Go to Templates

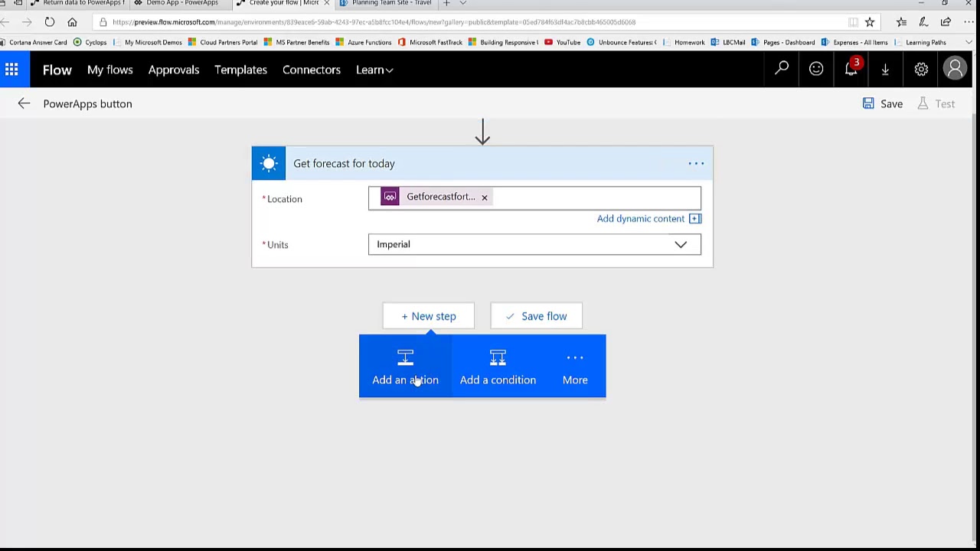[240, 70]
